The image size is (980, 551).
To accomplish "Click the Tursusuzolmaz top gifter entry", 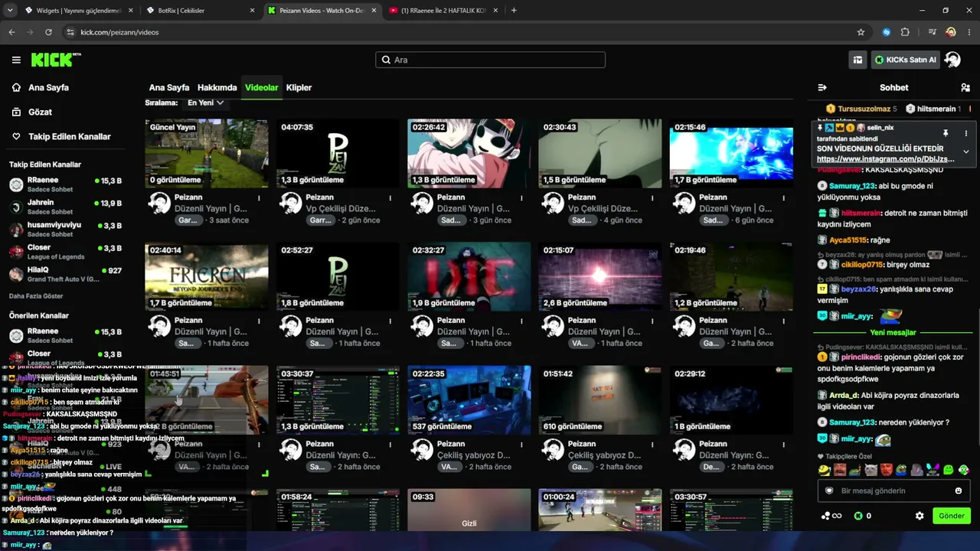I will 861,109.
